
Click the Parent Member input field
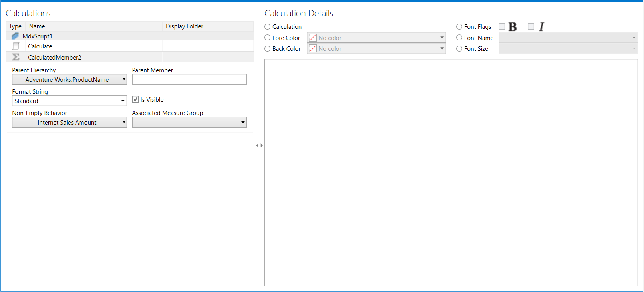189,79
